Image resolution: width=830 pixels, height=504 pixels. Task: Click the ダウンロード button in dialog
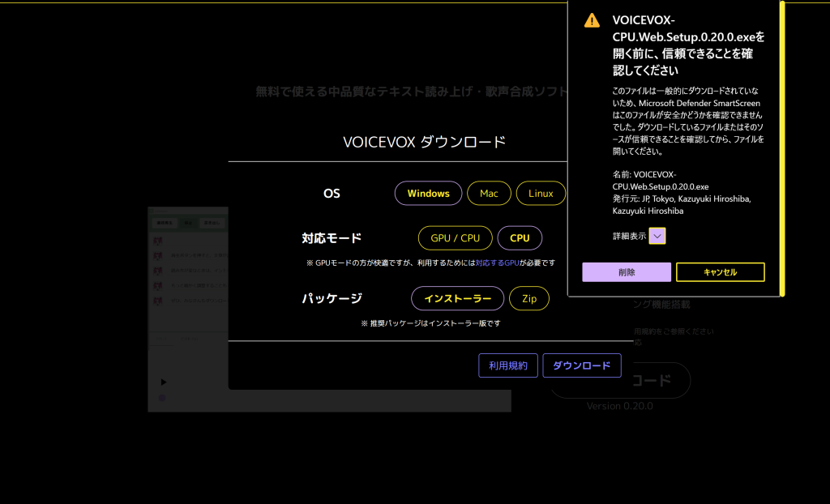coord(581,365)
